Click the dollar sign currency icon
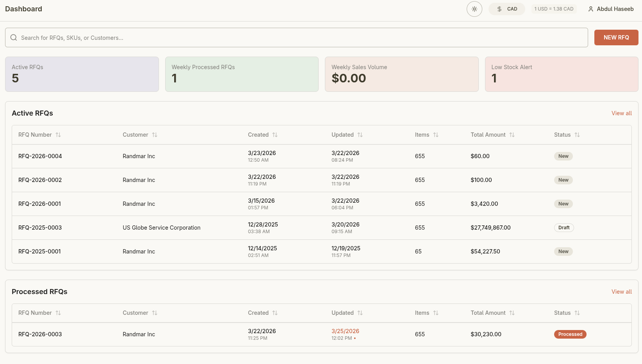Screen dimensions: 642x364 [x=499, y=9]
